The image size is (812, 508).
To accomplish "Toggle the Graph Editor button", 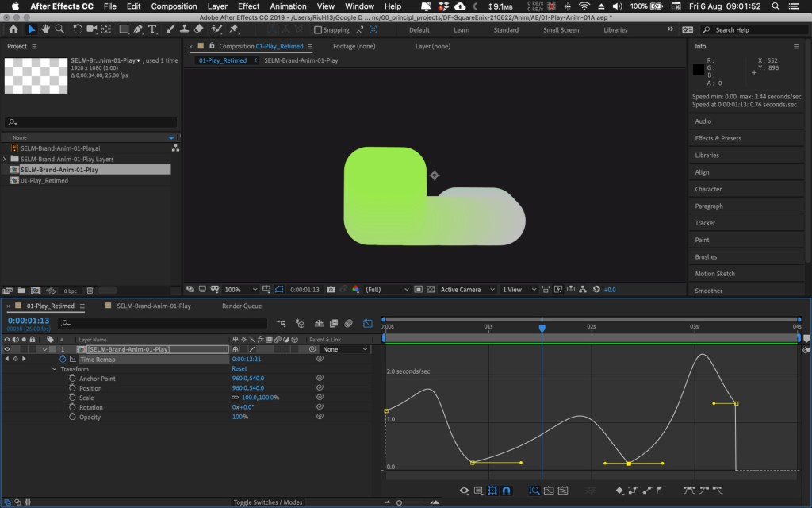I will [368, 324].
